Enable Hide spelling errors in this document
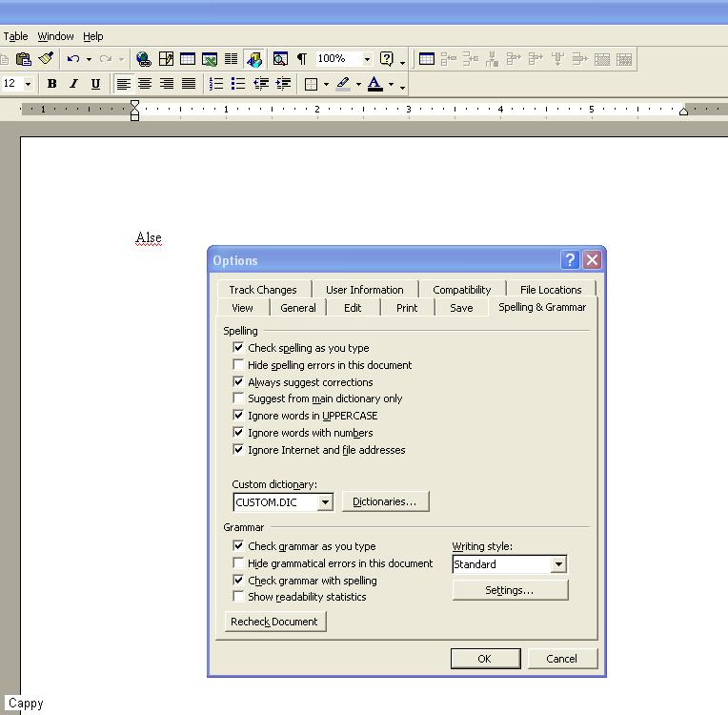Image resolution: width=728 pixels, height=715 pixels. (238, 364)
